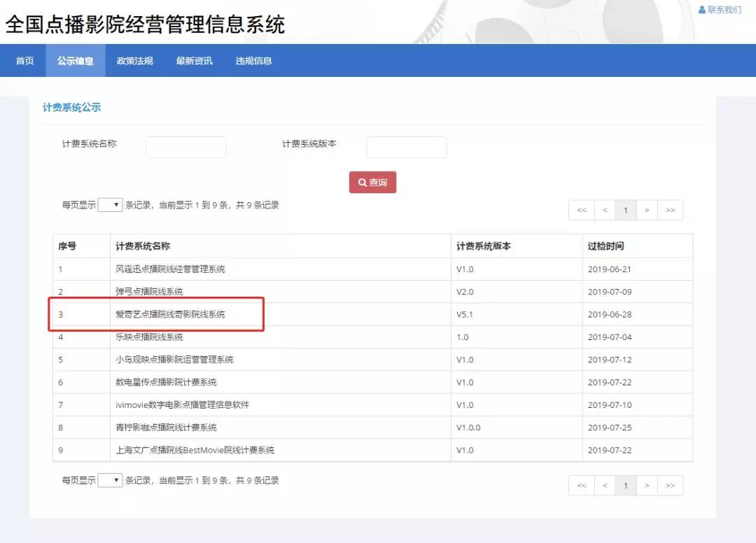Open the 最新资讯 navigation tab
Screen dimensions: 756x543
pos(194,61)
